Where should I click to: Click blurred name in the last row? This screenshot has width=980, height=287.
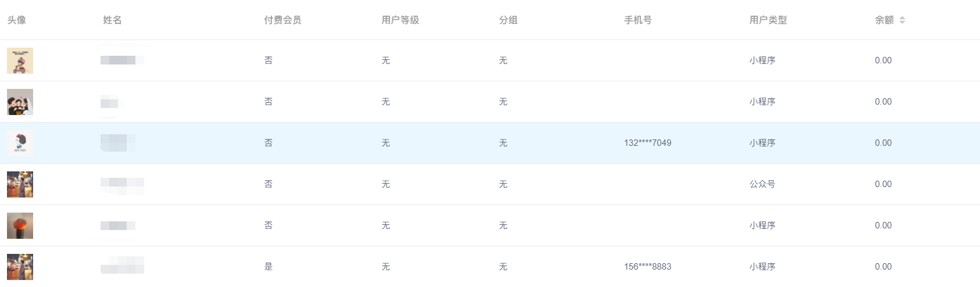coord(122,266)
